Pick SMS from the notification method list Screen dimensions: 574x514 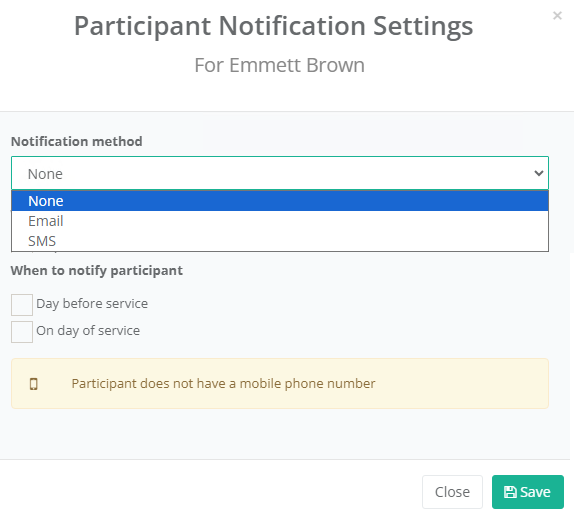280,241
